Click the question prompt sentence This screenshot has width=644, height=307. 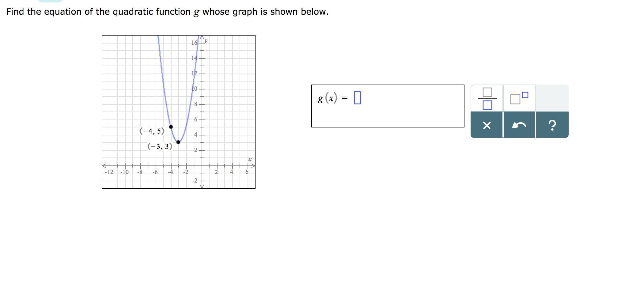tap(167, 12)
